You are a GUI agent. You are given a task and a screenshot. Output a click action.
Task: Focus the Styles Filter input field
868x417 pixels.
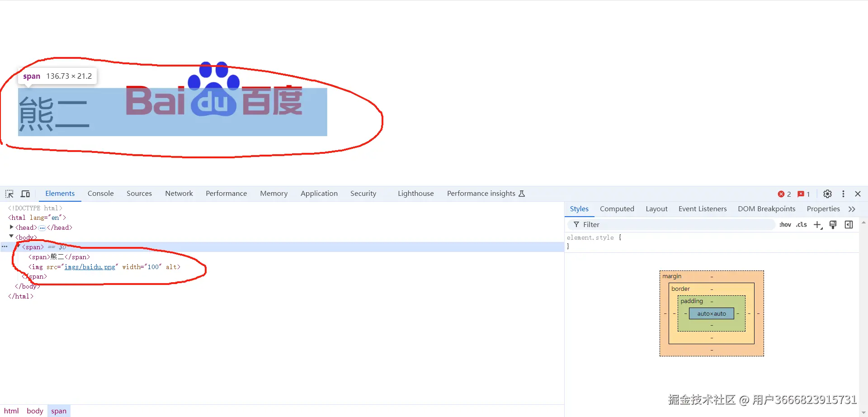tap(671, 225)
